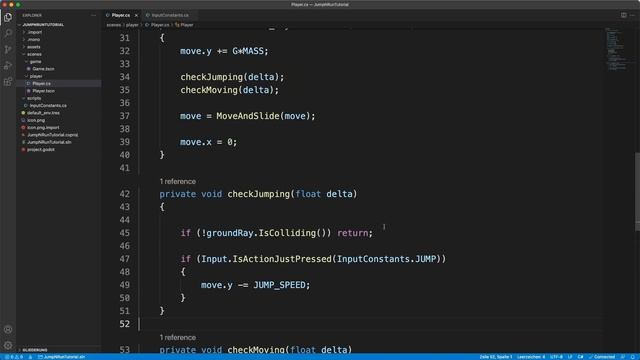This screenshot has height=360, width=640.
Task: Open icon.png file in explorer
Action: tap(36, 120)
